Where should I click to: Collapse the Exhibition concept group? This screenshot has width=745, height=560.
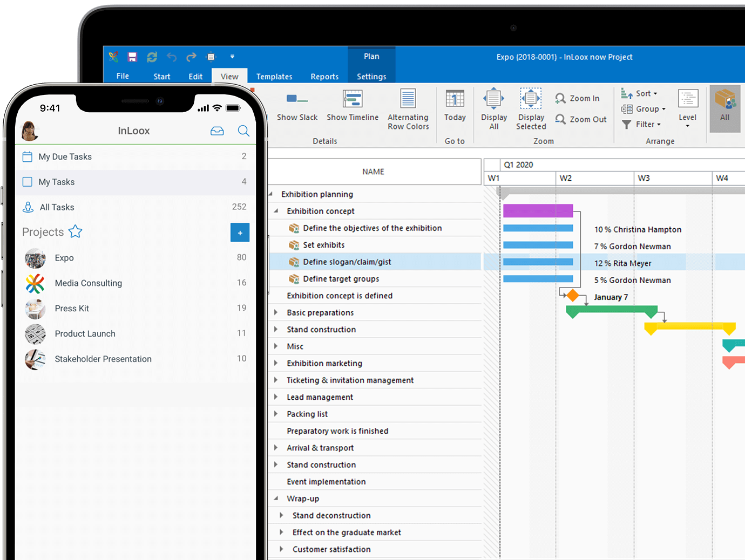[x=276, y=211]
